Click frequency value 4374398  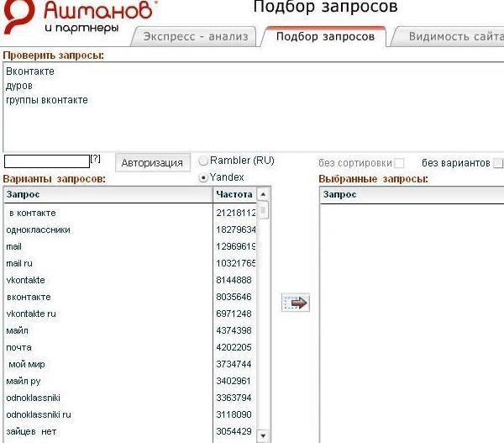pos(234,330)
